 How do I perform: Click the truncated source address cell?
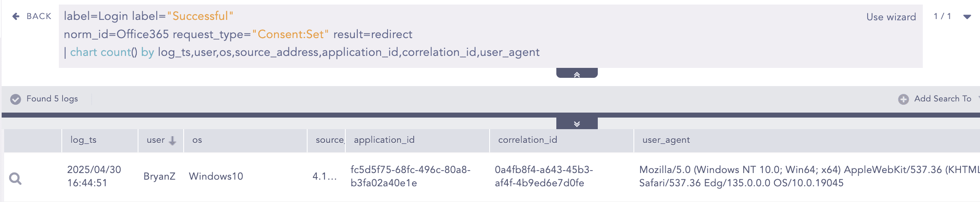click(x=324, y=176)
